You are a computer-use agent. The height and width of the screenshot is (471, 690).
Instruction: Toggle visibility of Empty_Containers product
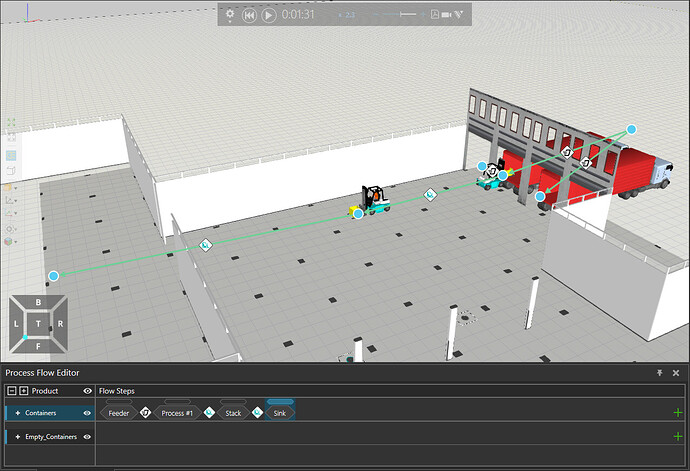coord(87,437)
